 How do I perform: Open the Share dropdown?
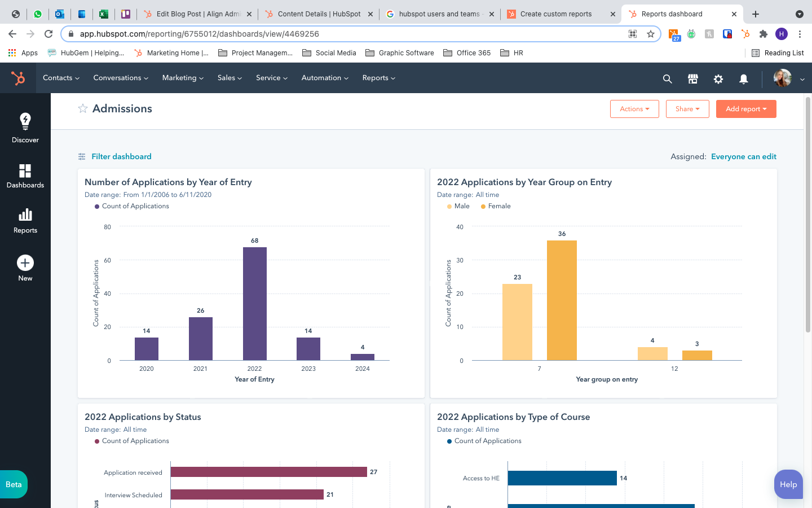pyautogui.click(x=687, y=109)
